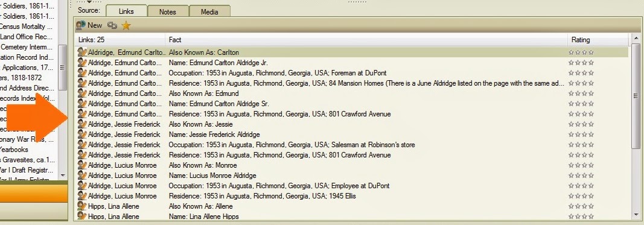Click the gold star icon in toolbar
The image size is (644, 225).
(x=126, y=25)
